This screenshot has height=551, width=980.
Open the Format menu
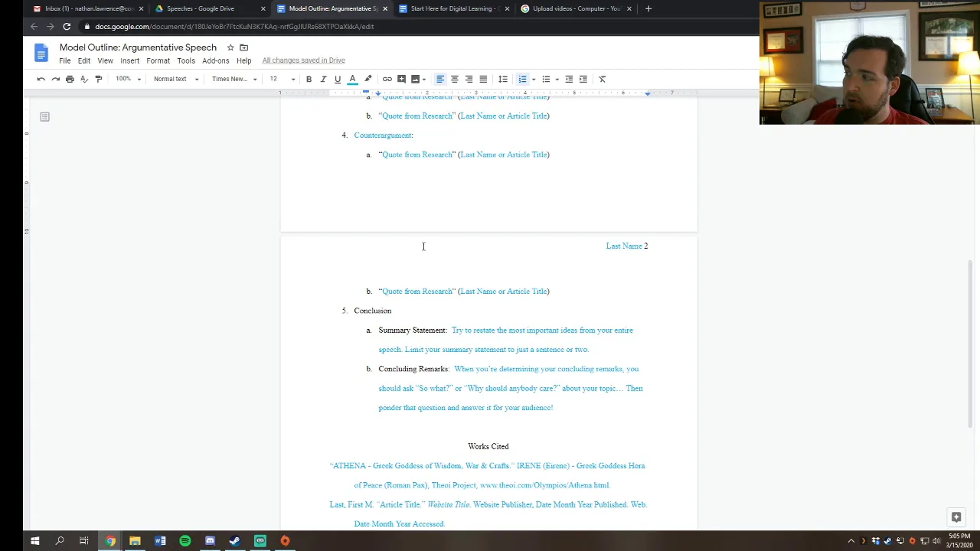[158, 60]
